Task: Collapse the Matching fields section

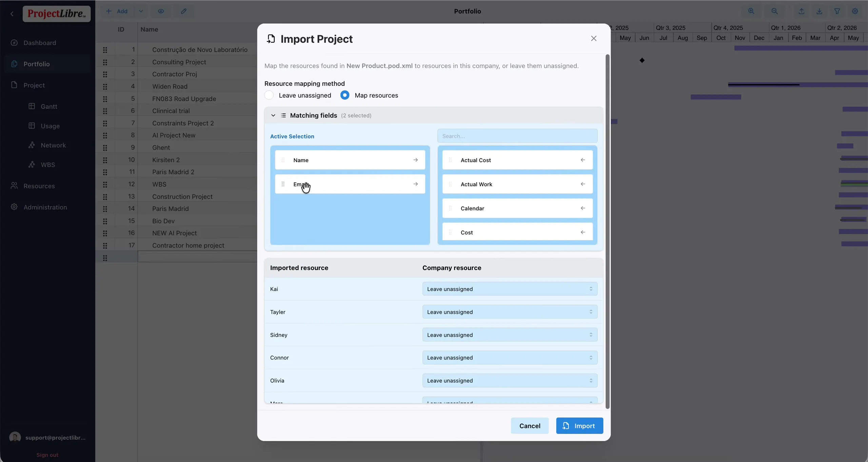Action: point(273,115)
